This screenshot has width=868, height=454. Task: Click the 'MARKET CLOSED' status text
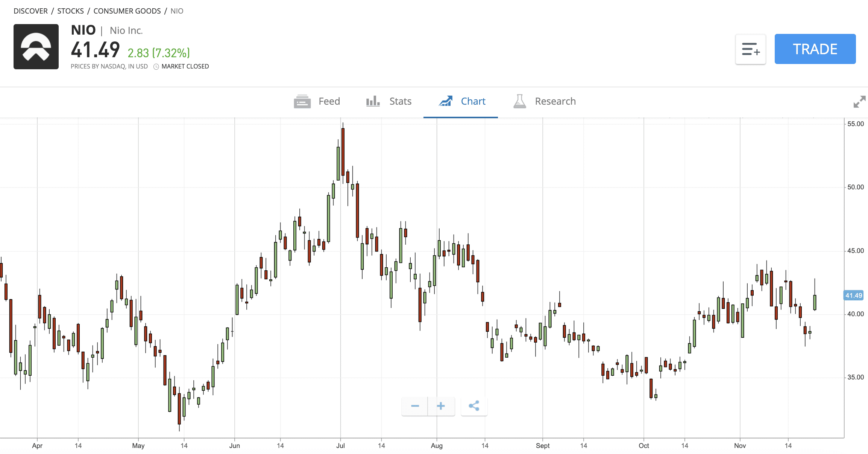point(185,66)
